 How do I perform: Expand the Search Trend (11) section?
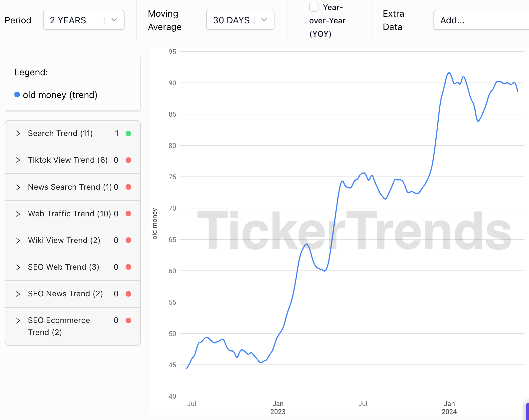[18, 133]
